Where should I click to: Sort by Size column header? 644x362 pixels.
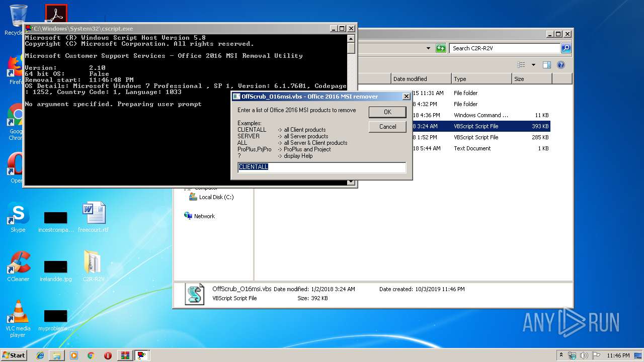532,79
